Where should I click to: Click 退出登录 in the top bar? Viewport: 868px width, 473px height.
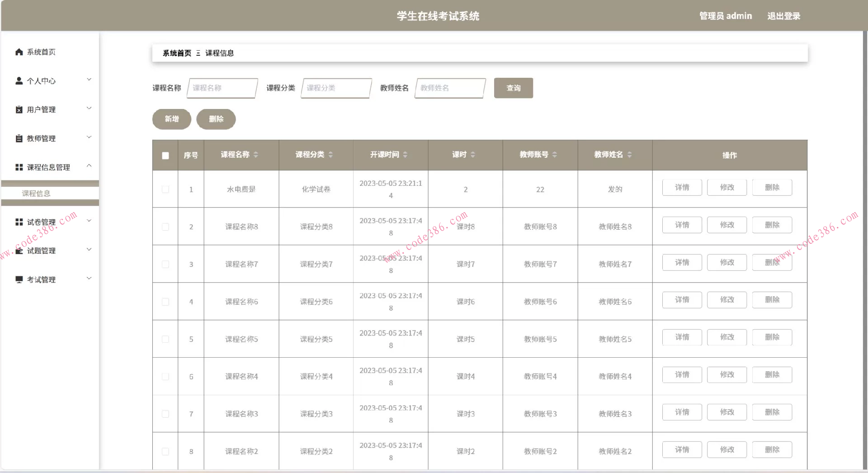pyautogui.click(x=783, y=16)
